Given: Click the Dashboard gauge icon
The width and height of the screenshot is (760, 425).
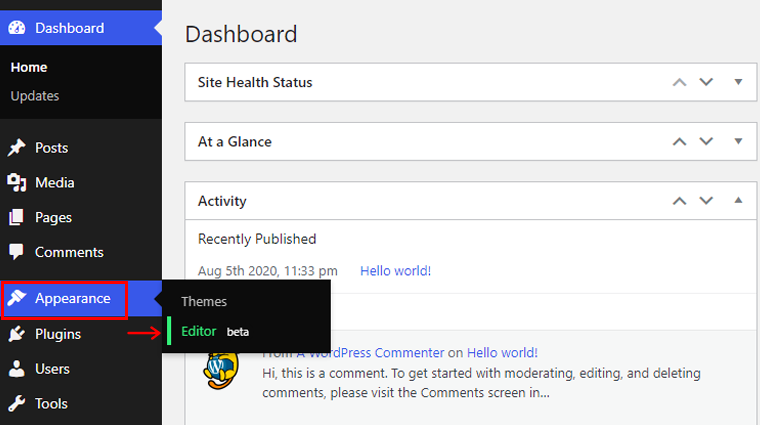Looking at the screenshot, I should pos(17,28).
